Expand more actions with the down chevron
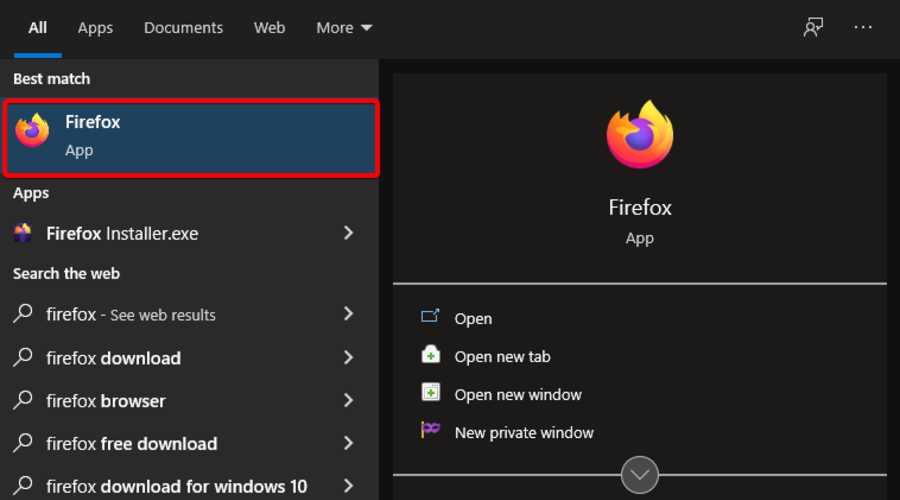Screen dimensions: 900x500 click(x=640, y=474)
